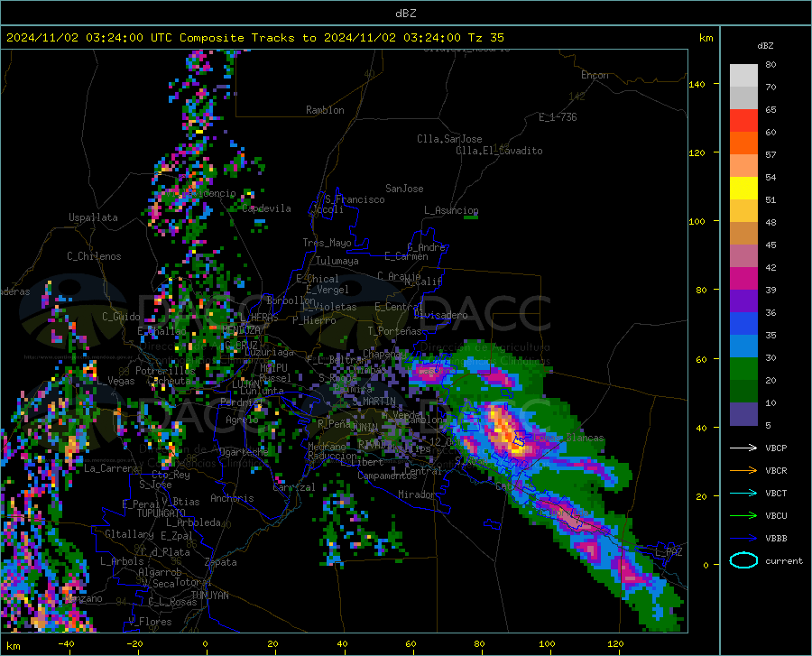Screen dimensions: 812x656
Task: Click the Gltallary place label
Action: [129, 534]
